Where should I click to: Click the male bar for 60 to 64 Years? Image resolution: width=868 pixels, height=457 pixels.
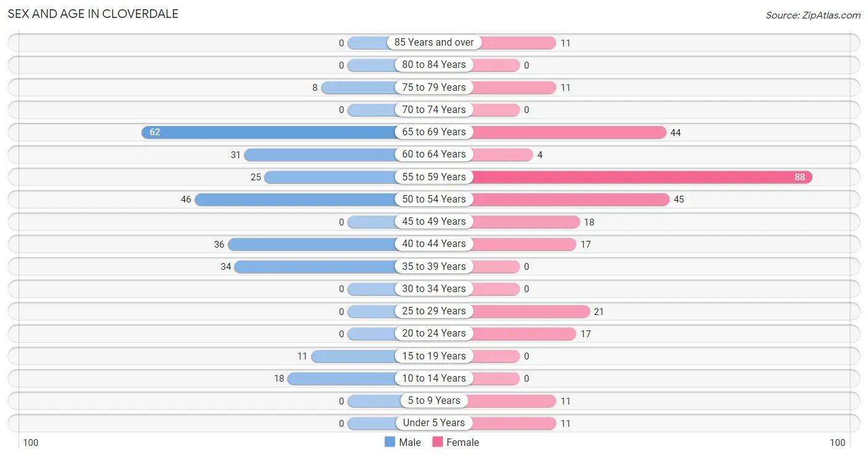tap(320, 154)
